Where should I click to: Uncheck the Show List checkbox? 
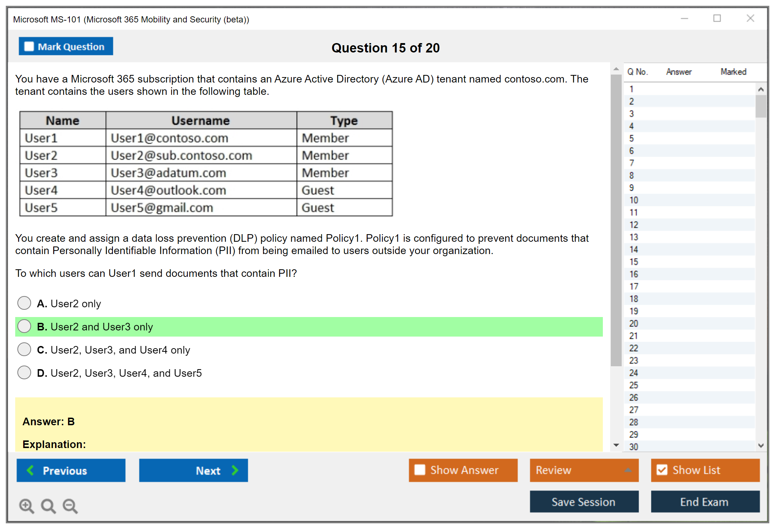pyautogui.click(x=662, y=470)
